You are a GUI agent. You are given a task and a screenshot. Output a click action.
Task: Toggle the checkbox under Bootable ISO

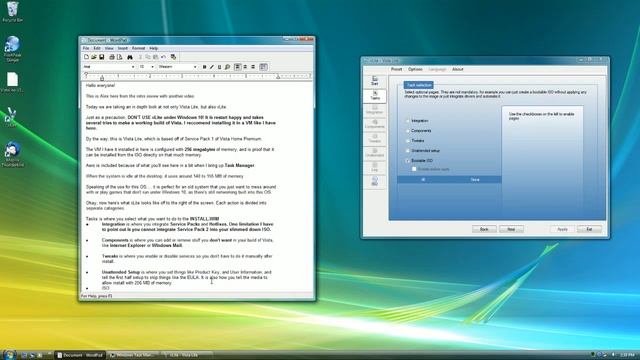click(414, 169)
